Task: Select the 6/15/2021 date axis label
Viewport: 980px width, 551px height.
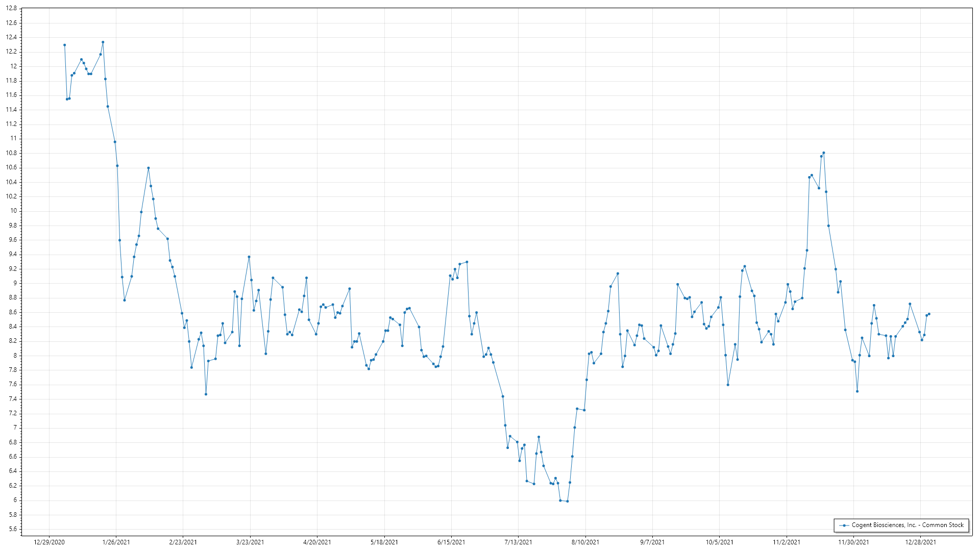Action: [451, 542]
